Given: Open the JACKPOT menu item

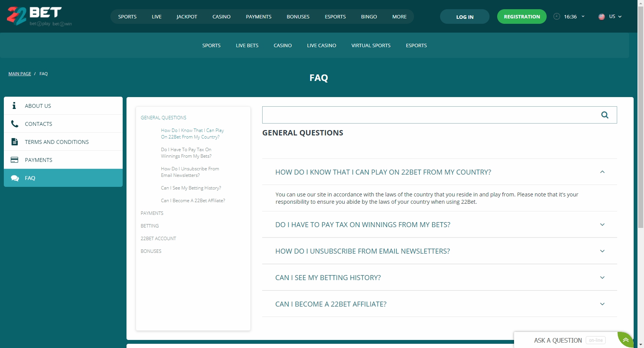Looking at the screenshot, I should [187, 16].
